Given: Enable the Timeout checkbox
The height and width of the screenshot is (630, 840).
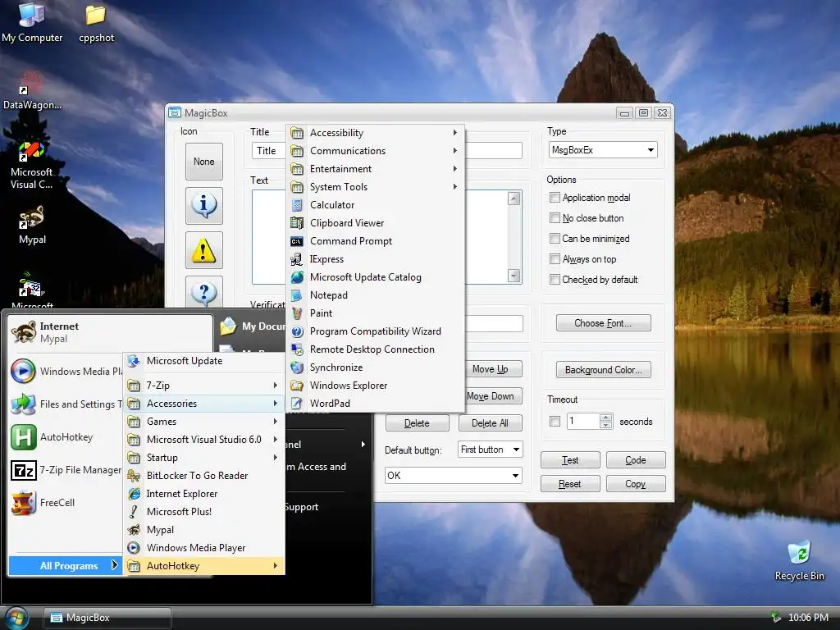Looking at the screenshot, I should pos(555,422).
